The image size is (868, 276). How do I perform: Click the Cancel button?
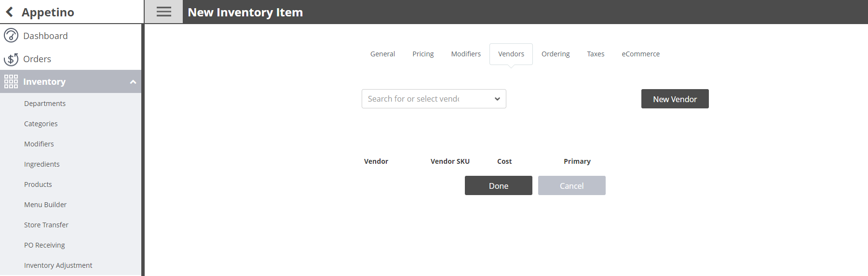[x=571, y=185]
